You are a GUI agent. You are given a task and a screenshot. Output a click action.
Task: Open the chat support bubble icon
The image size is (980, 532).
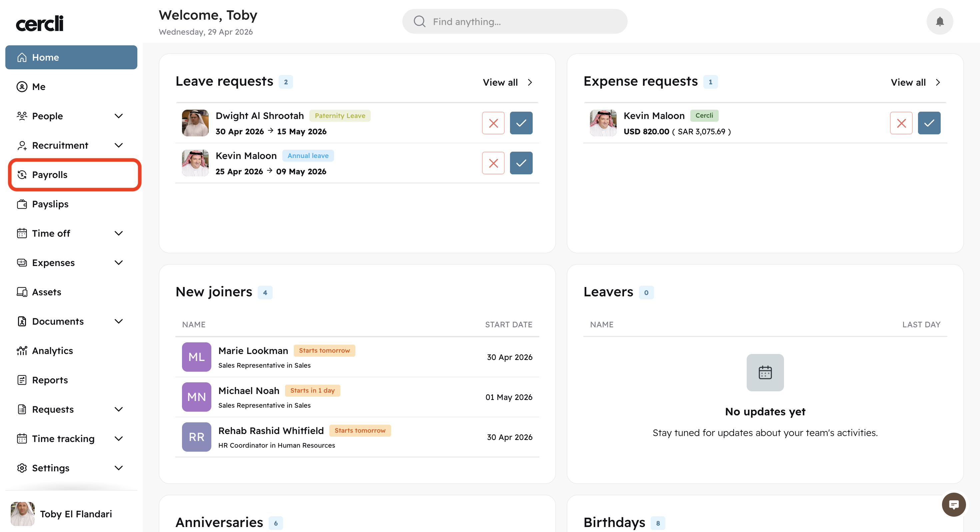[953, 505]
